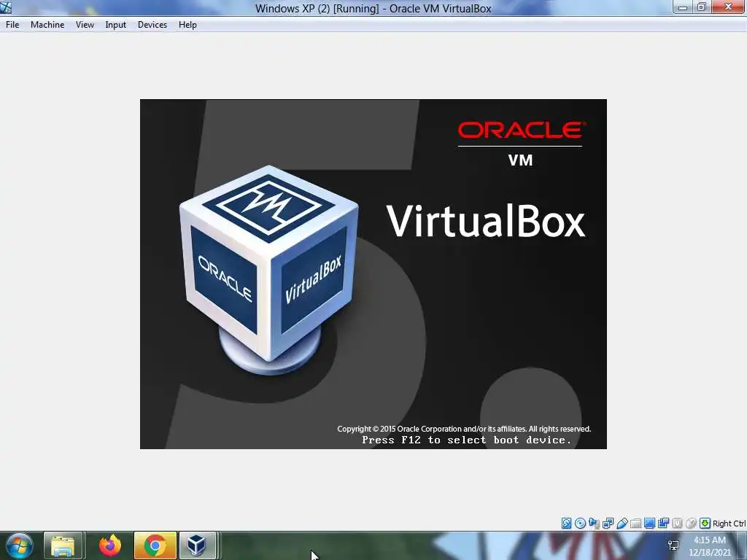Open the Help menu
This screenshot has width=747, height=560.
(x=187, y=25)
